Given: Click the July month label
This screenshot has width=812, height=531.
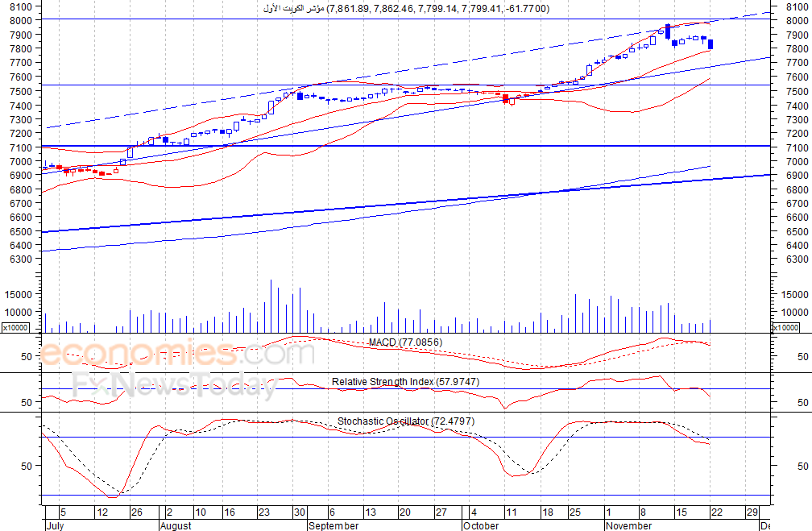Looking at the screenshot, I should coord(55,526).
